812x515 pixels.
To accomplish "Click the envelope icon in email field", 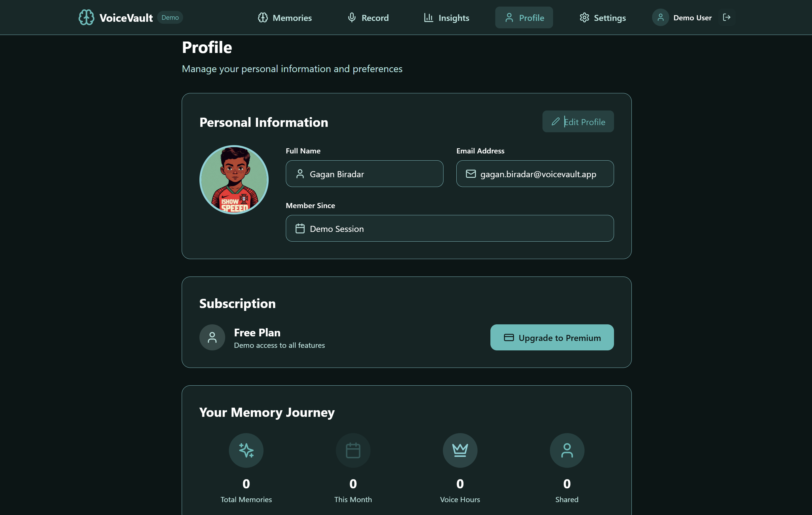I will [x=471, y=174].
